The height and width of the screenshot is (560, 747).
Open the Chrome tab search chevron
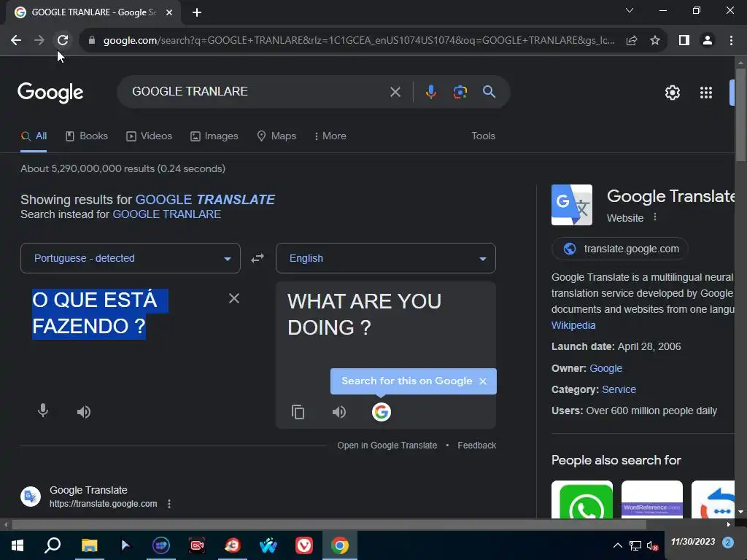pos(630,10)
